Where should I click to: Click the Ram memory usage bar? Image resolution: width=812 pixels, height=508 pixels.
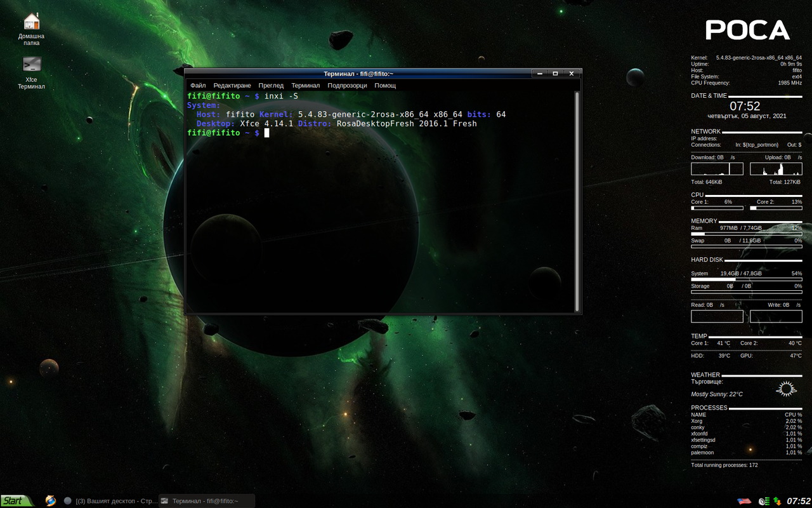(x=747, y=234)
